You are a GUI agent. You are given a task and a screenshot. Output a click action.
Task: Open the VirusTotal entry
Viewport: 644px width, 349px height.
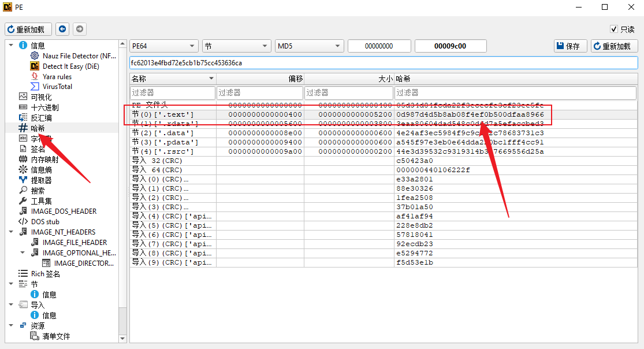(x=57, y=87)
